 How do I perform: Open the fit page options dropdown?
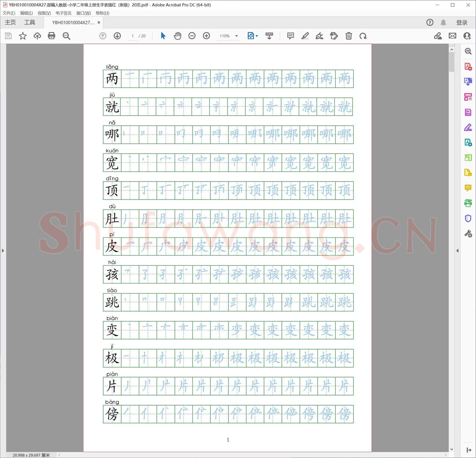253,36
